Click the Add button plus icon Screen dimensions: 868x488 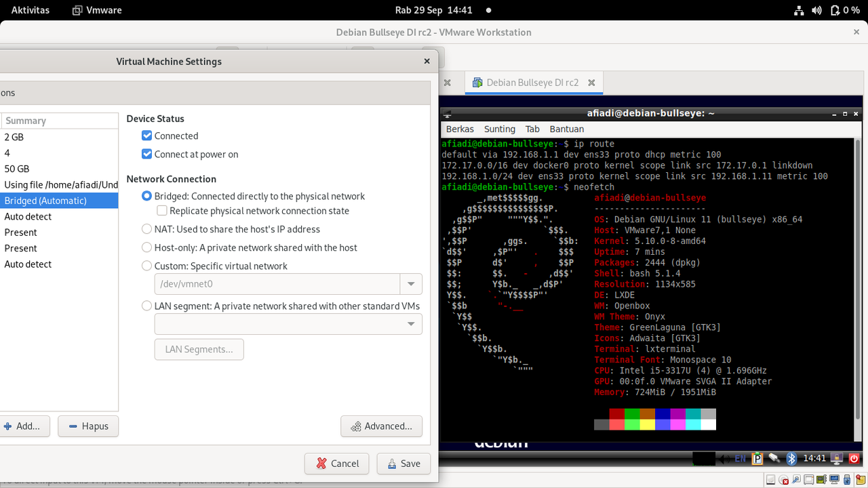(x=7, y=426)
